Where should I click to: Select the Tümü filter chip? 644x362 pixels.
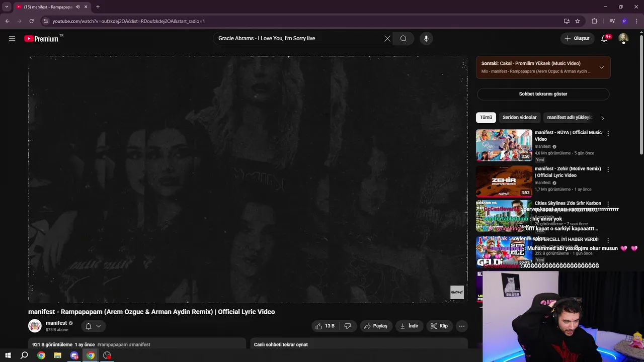pyautogui.click(x=486, y=118)
